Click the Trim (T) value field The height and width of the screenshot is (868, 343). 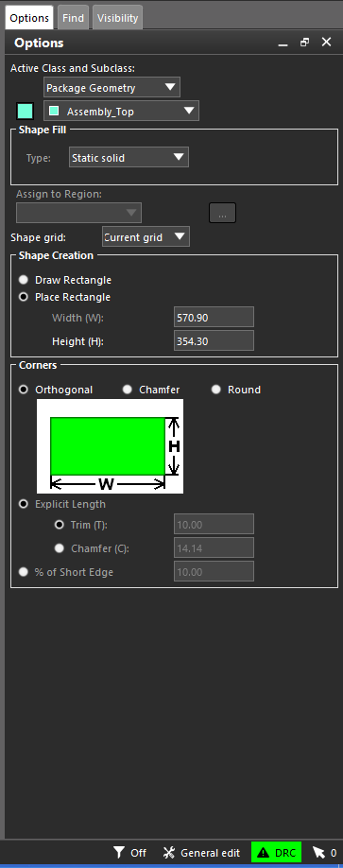point(214,524)
